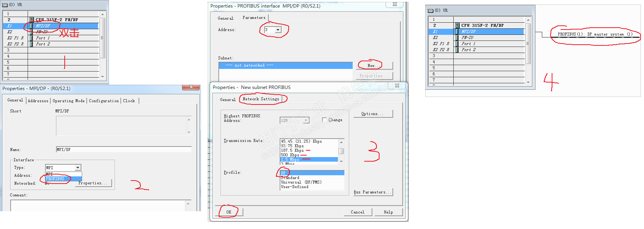
Task: Click the Short description text area
Action: (x=124, y=126)
